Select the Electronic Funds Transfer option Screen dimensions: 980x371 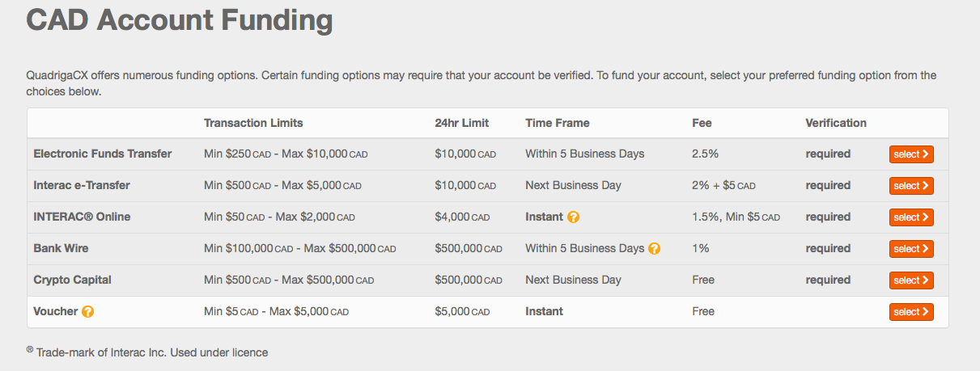[911, 154]
